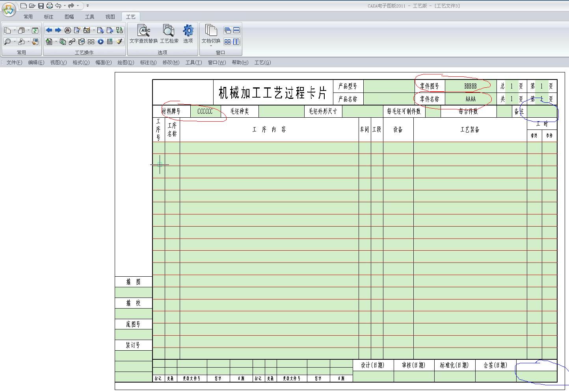Open the 文字查找替换 find and replace tool
The image size is (569, 392).
(x=144, y=35)
